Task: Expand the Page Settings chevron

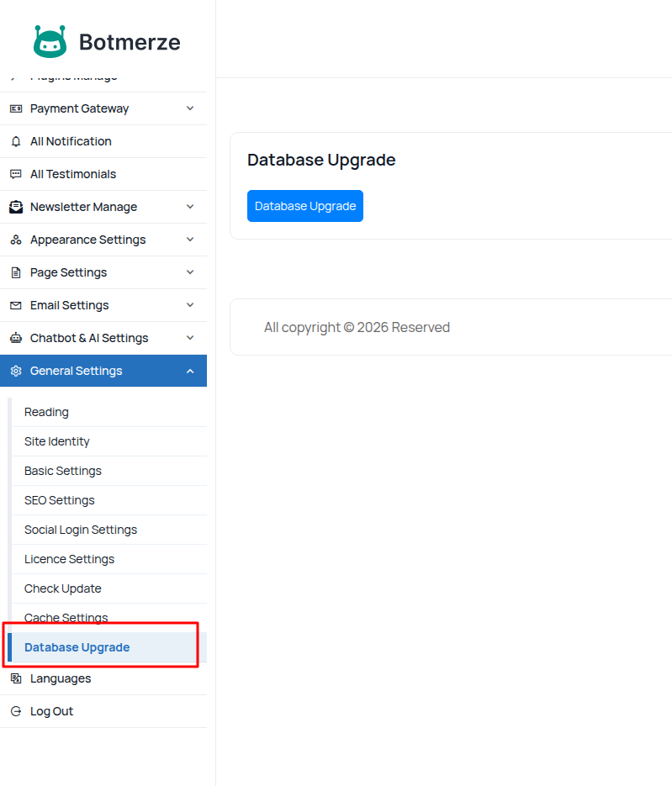Action: coord(190,272)
